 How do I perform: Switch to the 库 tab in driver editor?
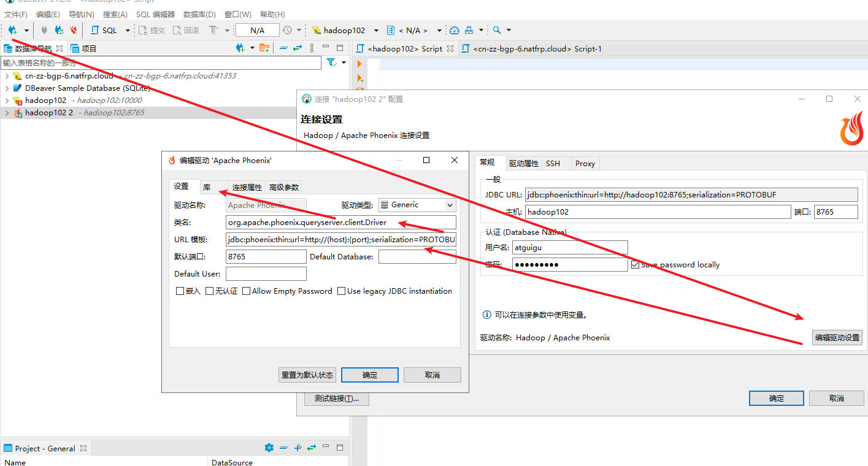[x=207, y=187]
